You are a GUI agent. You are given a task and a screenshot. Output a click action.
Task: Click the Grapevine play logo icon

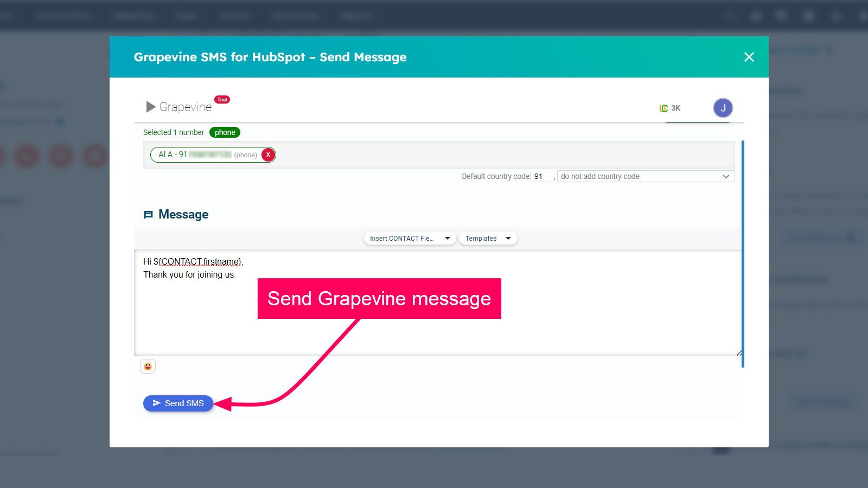pyautogui.click(x=150, y=107)
